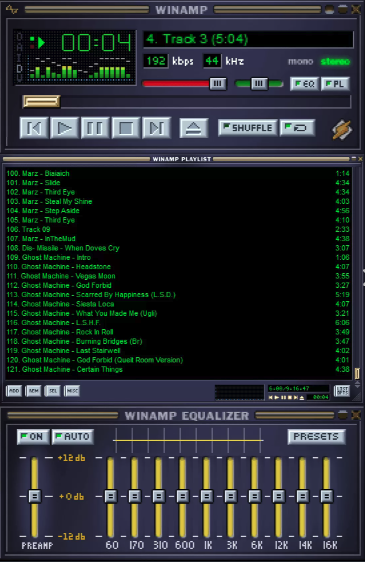The height and width of the screenshot is (562, 365).
Task: Open the playlist REM menu
Action: [33, 391]
